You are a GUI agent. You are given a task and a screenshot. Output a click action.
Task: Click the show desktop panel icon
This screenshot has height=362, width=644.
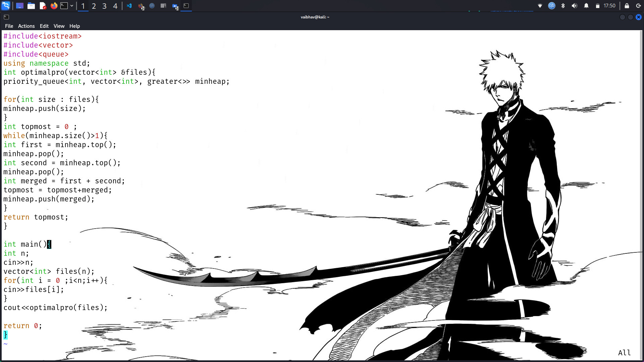(20, 6)
